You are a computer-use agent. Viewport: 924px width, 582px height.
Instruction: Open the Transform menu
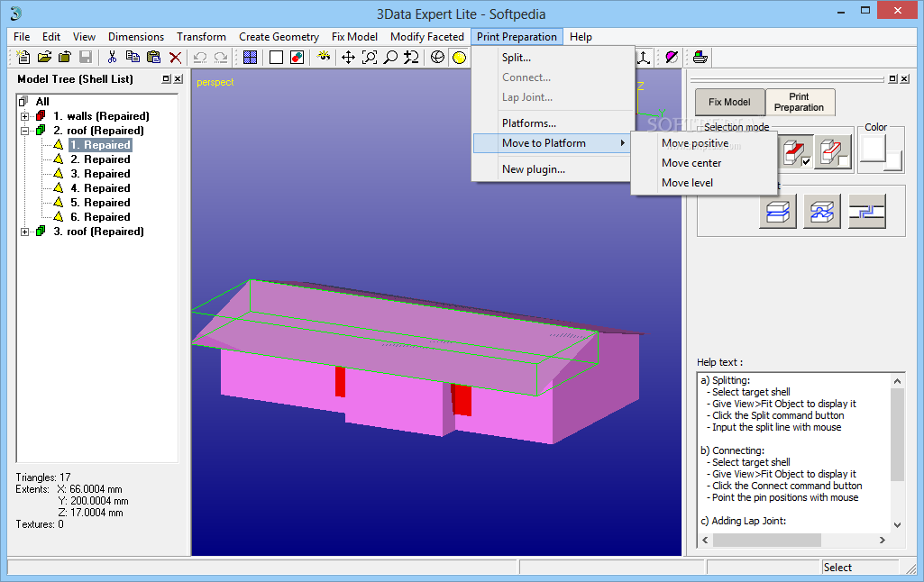[202, 37]
